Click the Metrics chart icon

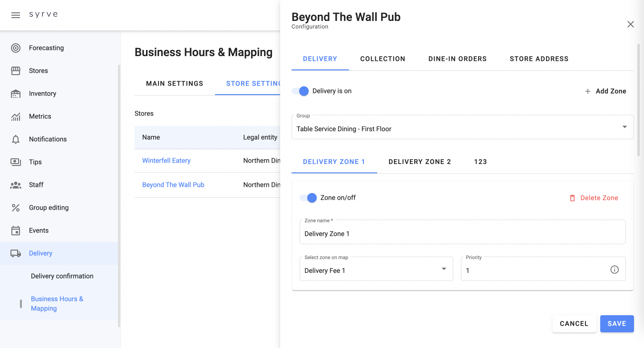click(x=16, y=116)
